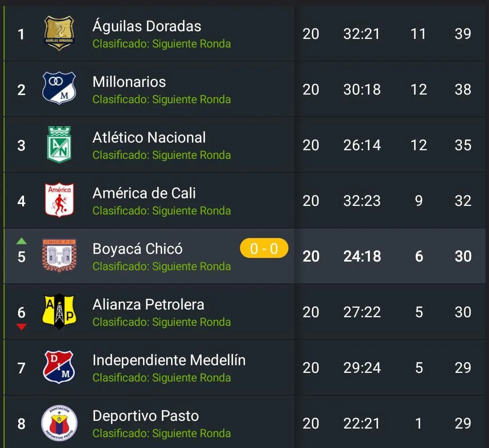489x448 pixels.
Task: Open América de Cali team page
Action: (144, 193)
